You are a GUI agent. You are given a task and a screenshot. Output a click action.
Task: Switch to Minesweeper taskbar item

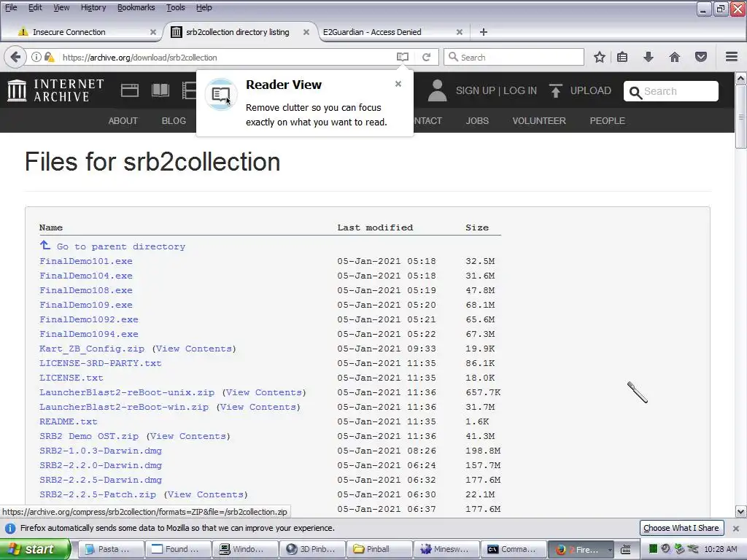point(446,549)
